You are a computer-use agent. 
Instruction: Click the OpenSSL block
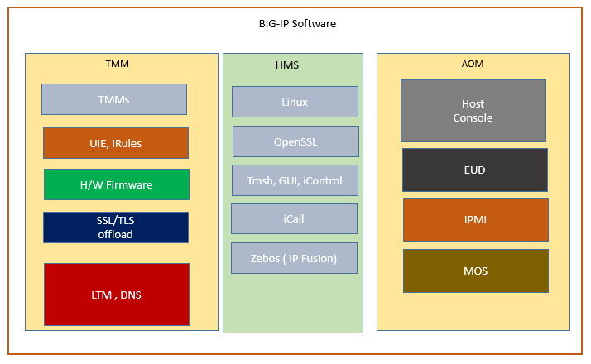tap(295, 141)
